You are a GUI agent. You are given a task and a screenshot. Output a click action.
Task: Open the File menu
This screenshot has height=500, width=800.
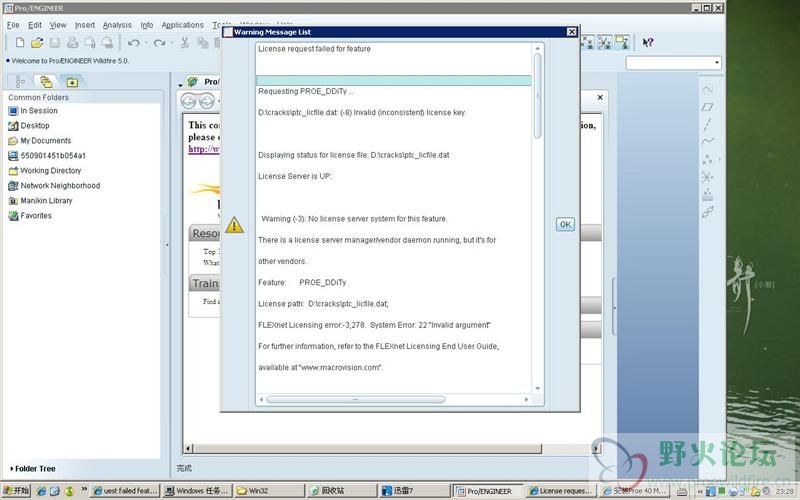(x=13, y=25)
